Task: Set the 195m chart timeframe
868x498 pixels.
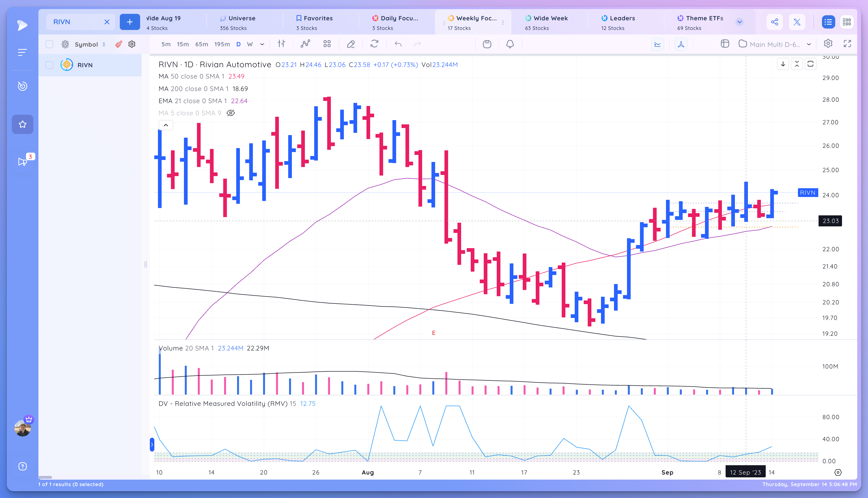Action: tap(222, 44)
